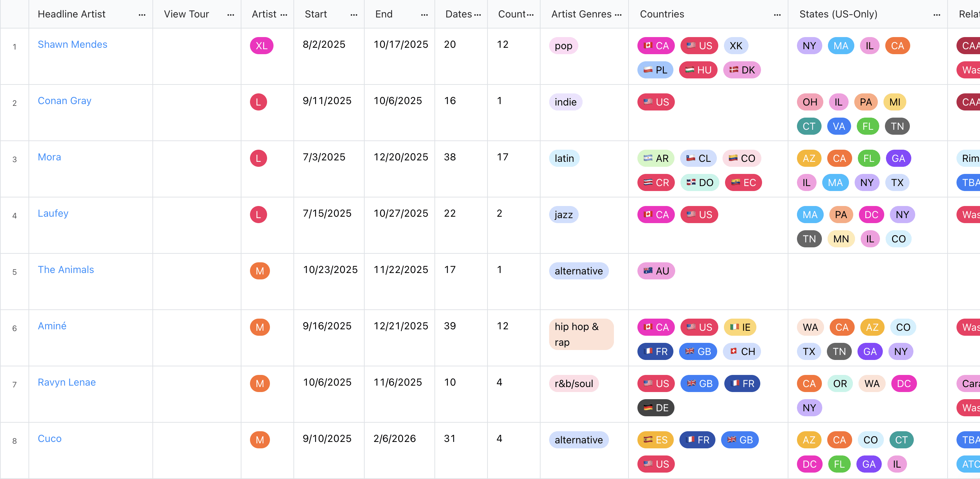Click the Spain ES country tag
The width and height of the screenshot is (980, 479).
tap(656, 440)
